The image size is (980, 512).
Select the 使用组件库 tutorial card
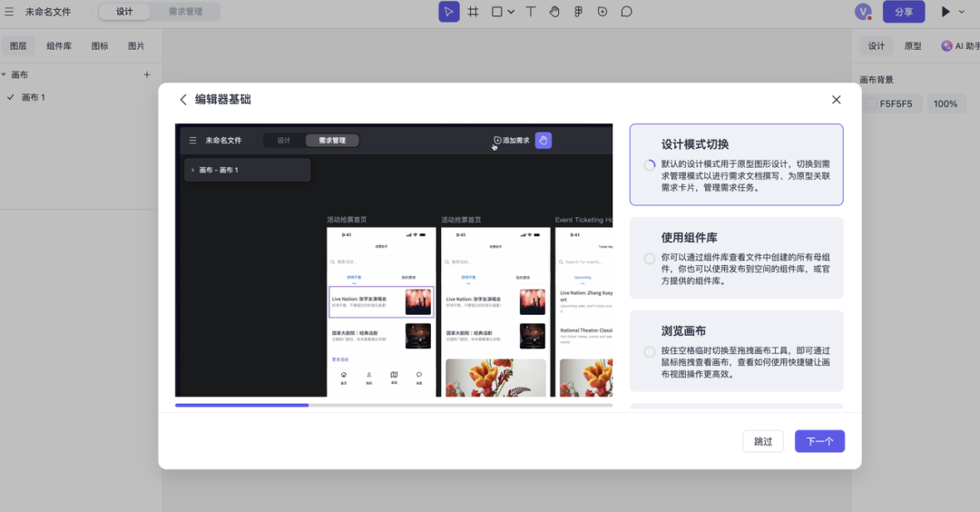(736, 258)
